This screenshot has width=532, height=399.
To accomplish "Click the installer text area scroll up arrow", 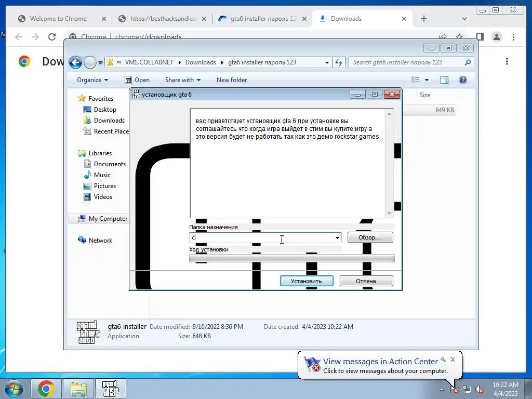I will click(x=389, y=114).
